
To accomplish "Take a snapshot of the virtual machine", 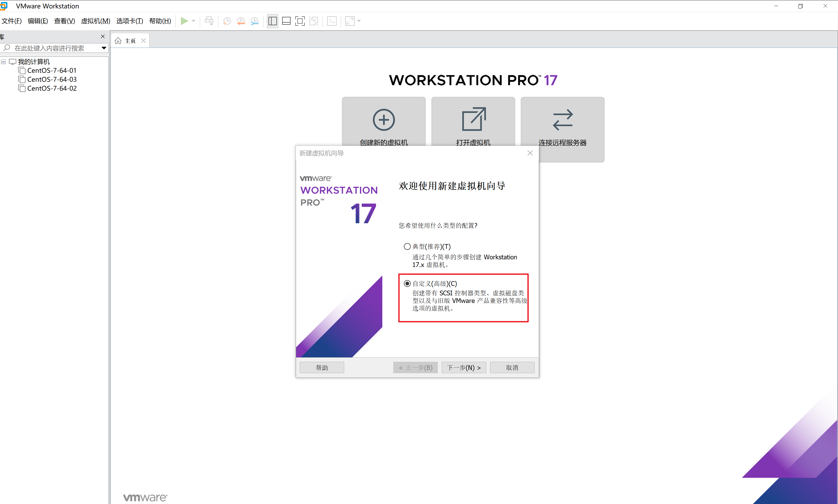I will click(227, 21).
